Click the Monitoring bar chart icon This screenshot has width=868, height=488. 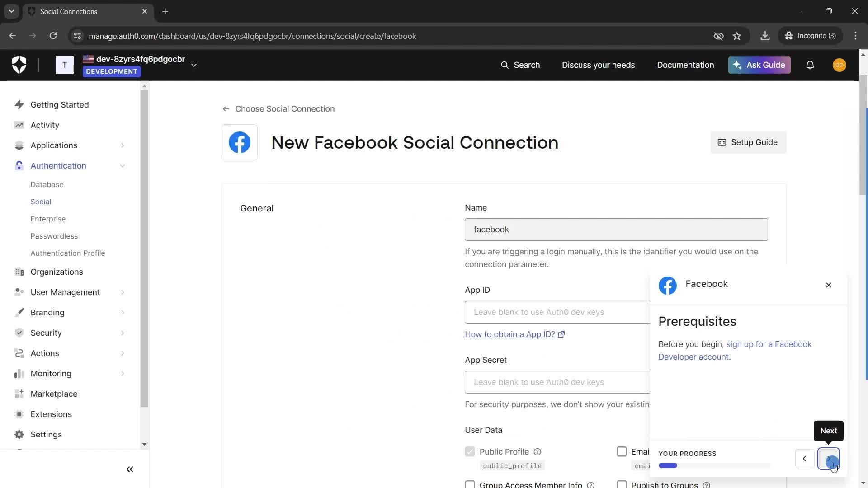[x=19, y=374]
